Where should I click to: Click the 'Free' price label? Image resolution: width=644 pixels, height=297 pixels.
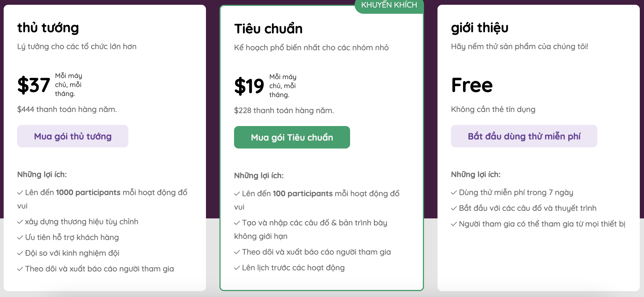(472, 85)
